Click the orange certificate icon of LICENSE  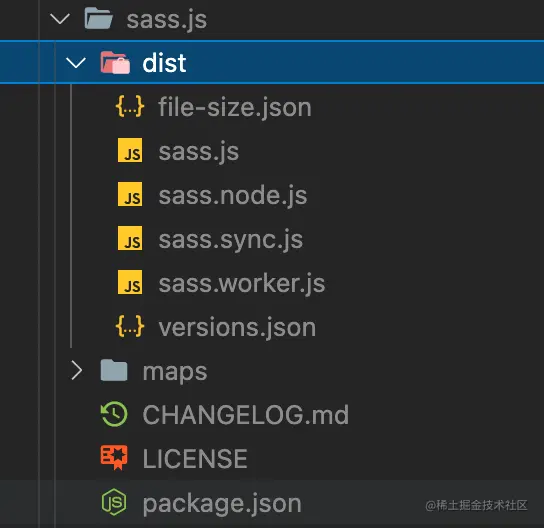pyautogui.click(x=114, y=458)
